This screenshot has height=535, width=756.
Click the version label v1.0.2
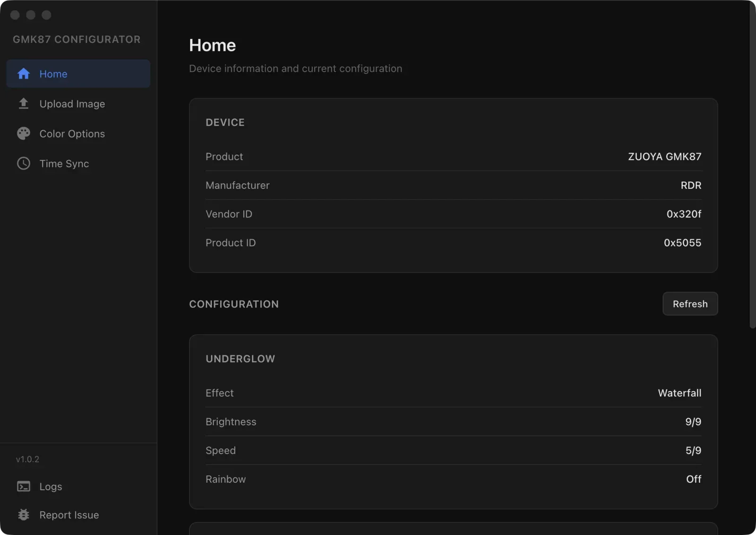click(x=27, y=459)
